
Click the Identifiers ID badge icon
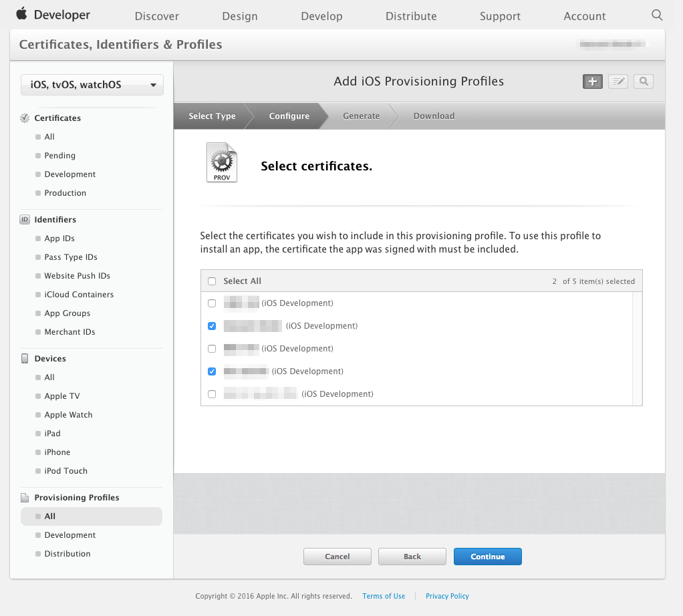[25, 219]
